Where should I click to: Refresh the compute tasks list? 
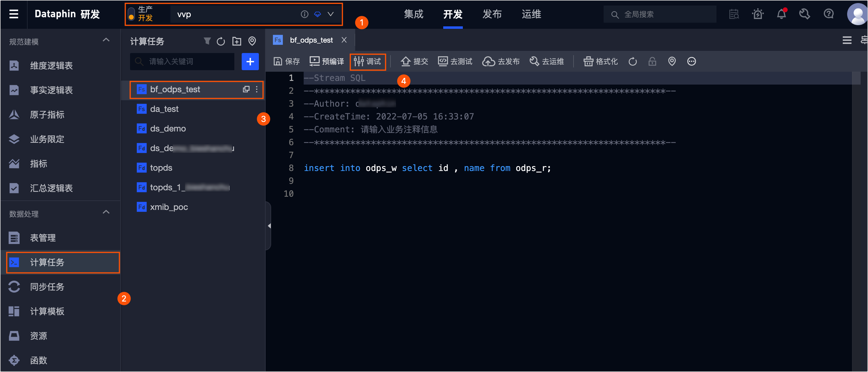pyautogui.click(x=221, y=41)
